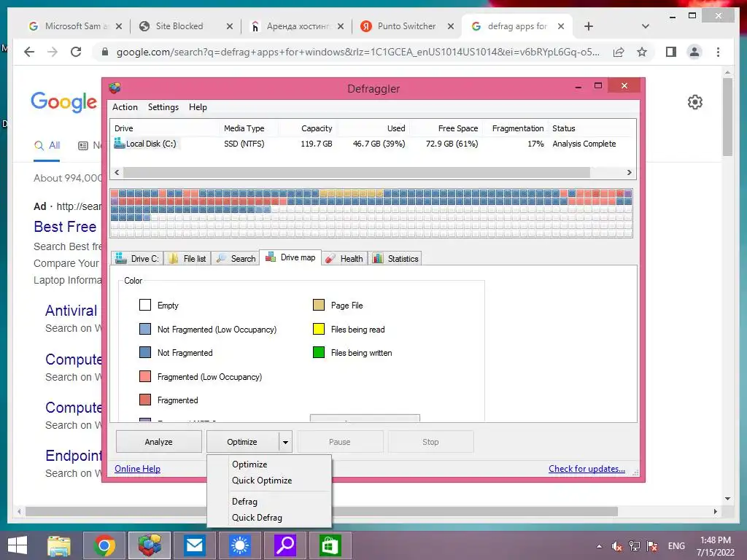Viewport: 747px width, 560px height.
Task: Click the Files being written swatch
Action: point(319,352)
